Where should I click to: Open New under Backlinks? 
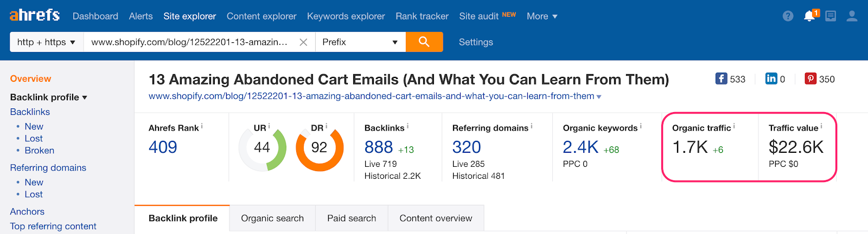point(34,126)
